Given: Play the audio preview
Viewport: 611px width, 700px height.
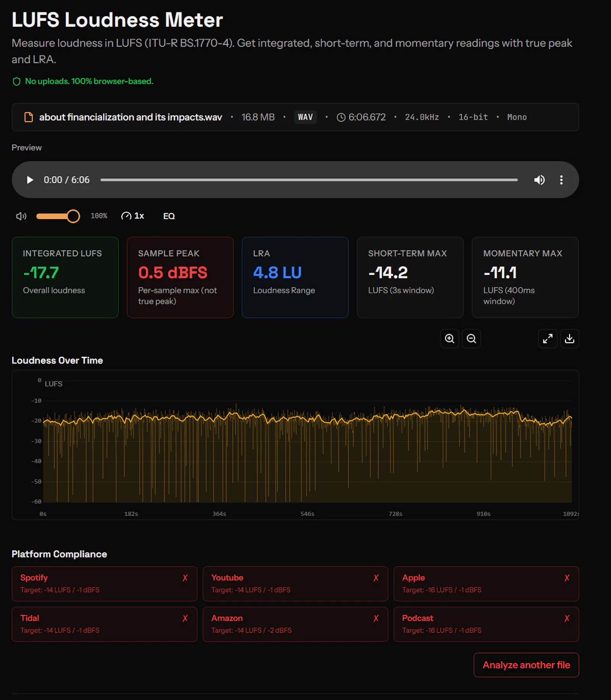Looking at the screenshot, I should (x=30, y=180).
